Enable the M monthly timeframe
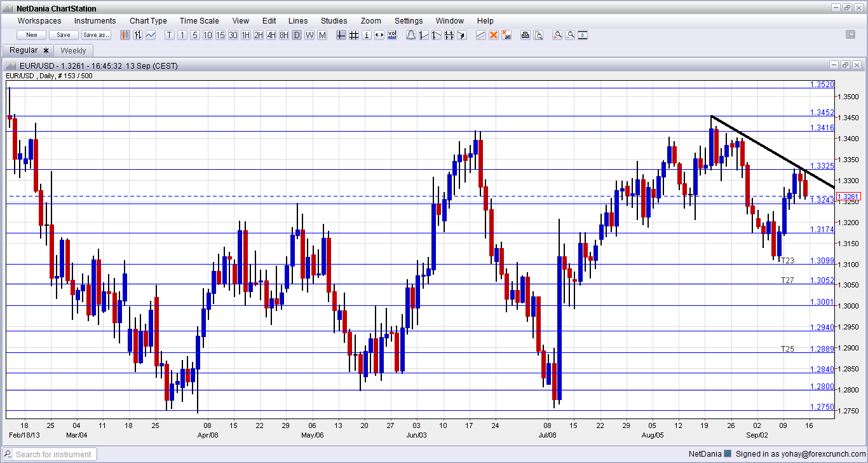 point(322,35)
